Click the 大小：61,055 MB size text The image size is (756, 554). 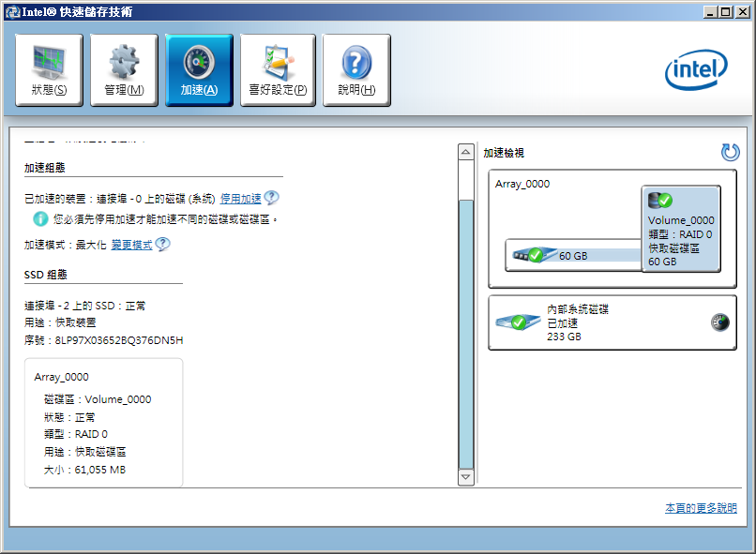[x=84, y=470]
